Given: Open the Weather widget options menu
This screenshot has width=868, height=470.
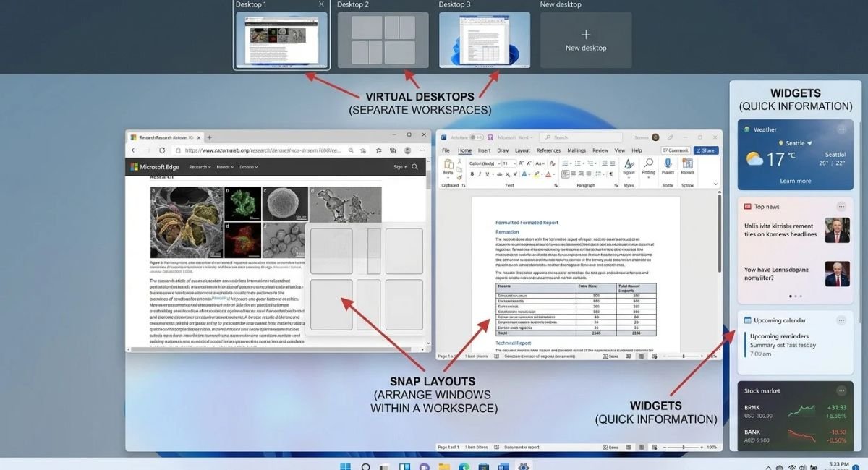Looking at the screenshot, I should (x=841, y=129).
